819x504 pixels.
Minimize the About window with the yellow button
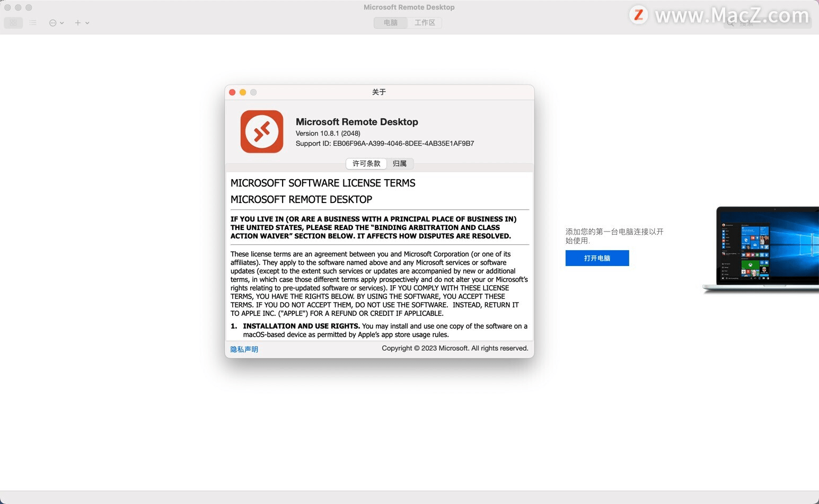pyautogui.click(x=243, y=92)
